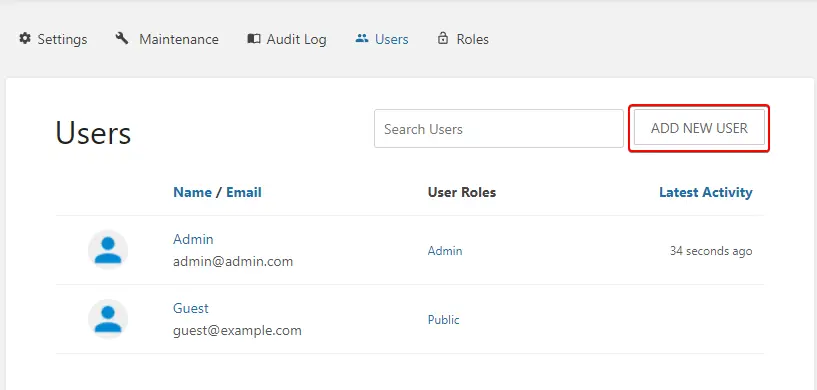
Task: Open the Admin user name link
Action: coord(193,239)
